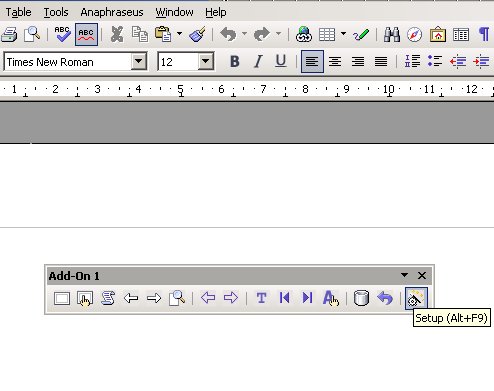Click the Paste clipboard icon

(163, 34)
